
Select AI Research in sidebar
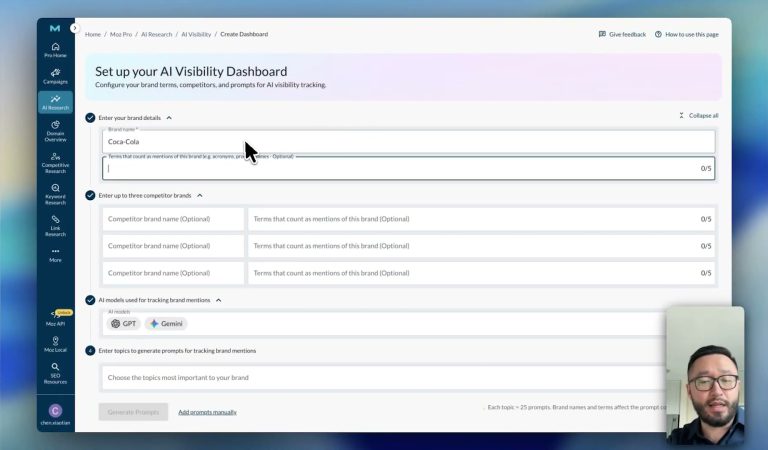(x=55, y=102)
